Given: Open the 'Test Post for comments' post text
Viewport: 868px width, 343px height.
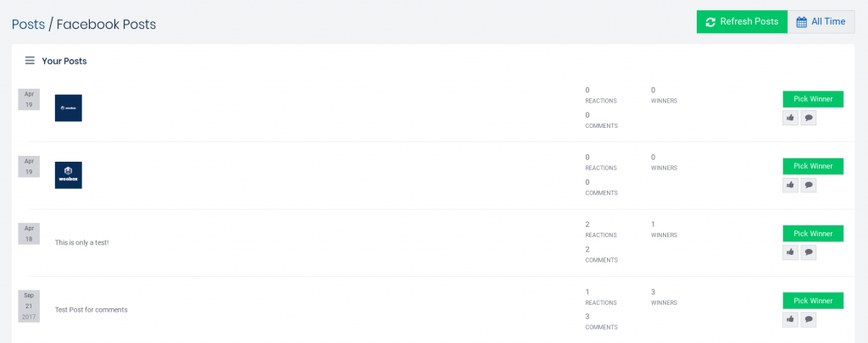Looking at the screenshot, I should click(92, 310).
